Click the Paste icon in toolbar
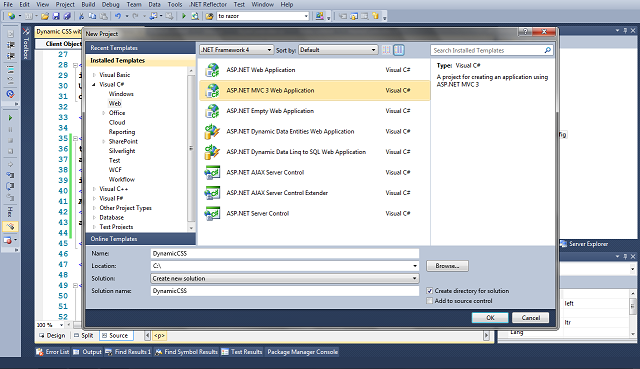The image size is (640, 369). pyautogui.click(x=104, y=16)
